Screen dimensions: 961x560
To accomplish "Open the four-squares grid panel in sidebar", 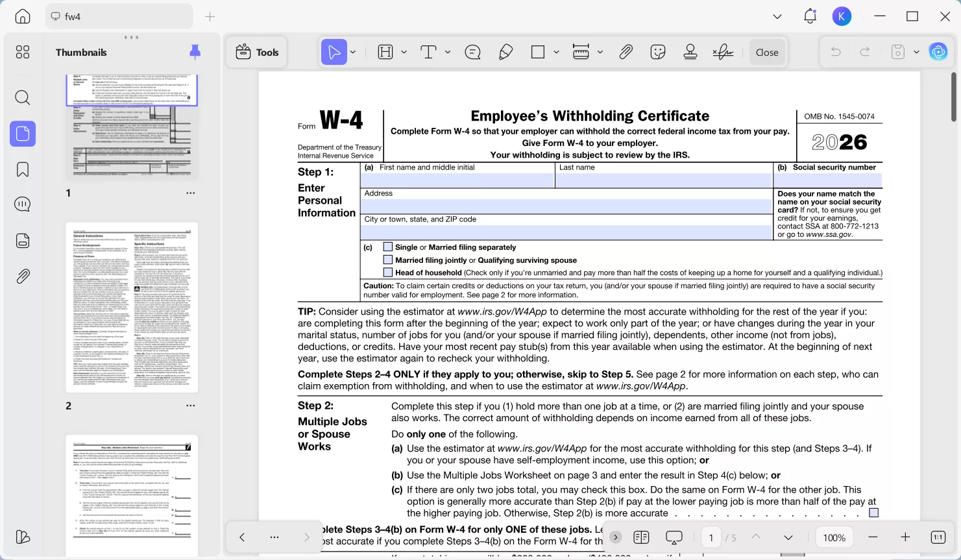I will [23, 52].
